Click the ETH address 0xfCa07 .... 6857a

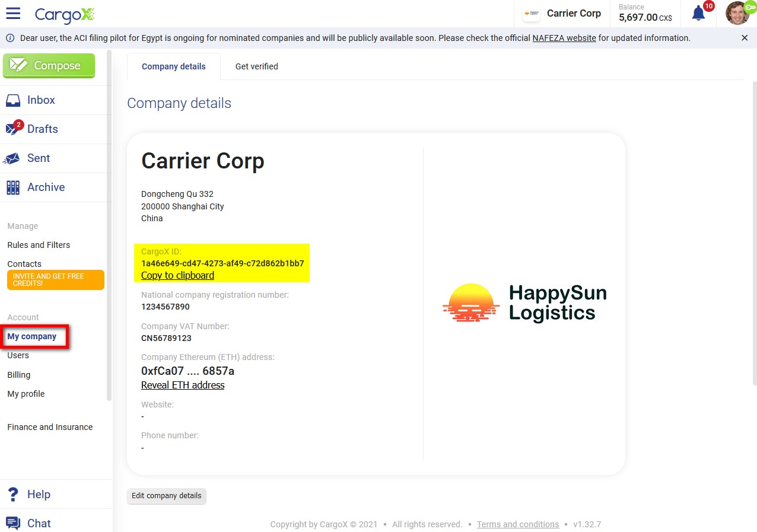tap(187, 371)
